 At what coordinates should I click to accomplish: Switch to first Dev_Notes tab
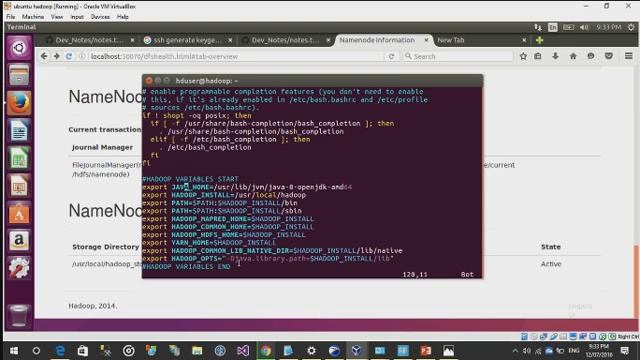[x=89, y=40]
